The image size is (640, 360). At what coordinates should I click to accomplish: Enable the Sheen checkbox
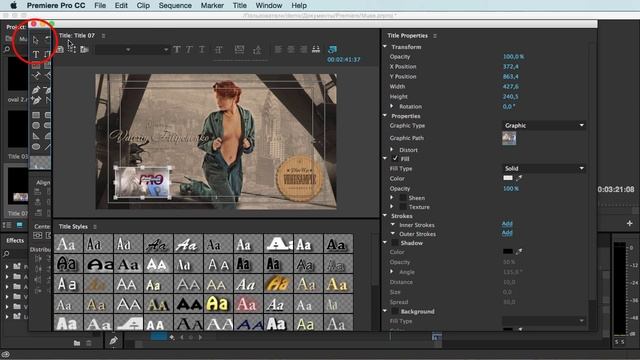point(402,198)
